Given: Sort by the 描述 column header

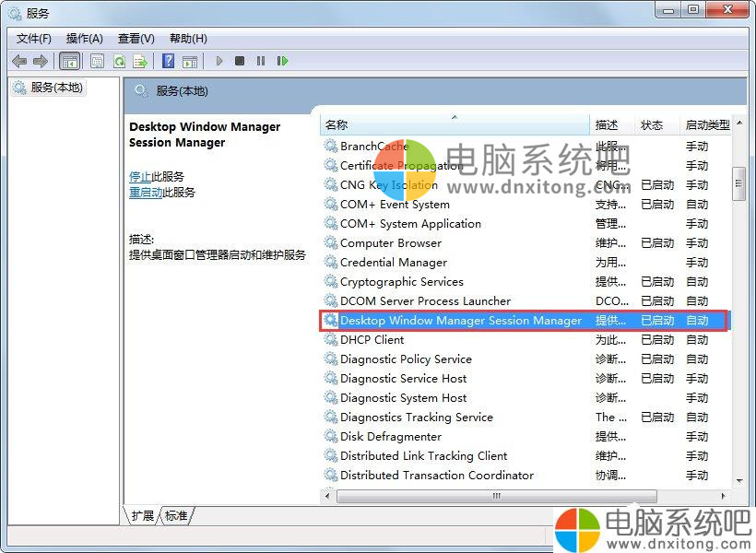Looking at the screenshot, I should pyautogui.click(x=612, y=124).
